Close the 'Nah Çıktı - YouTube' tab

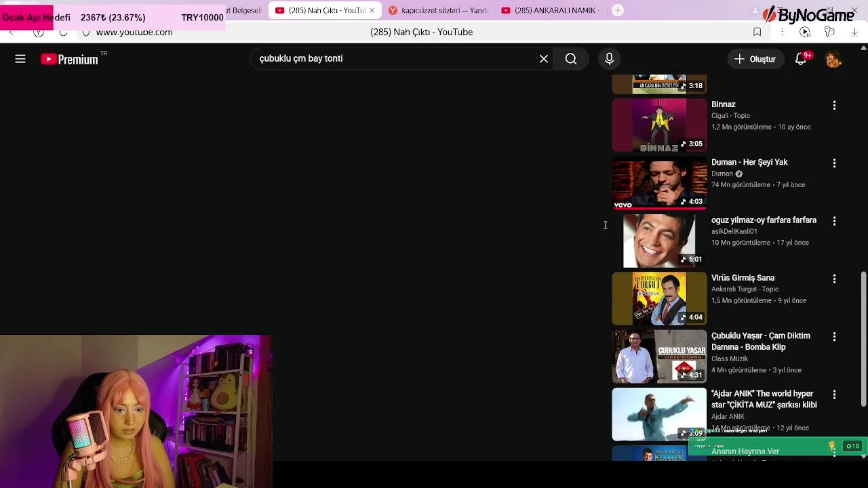372,10
